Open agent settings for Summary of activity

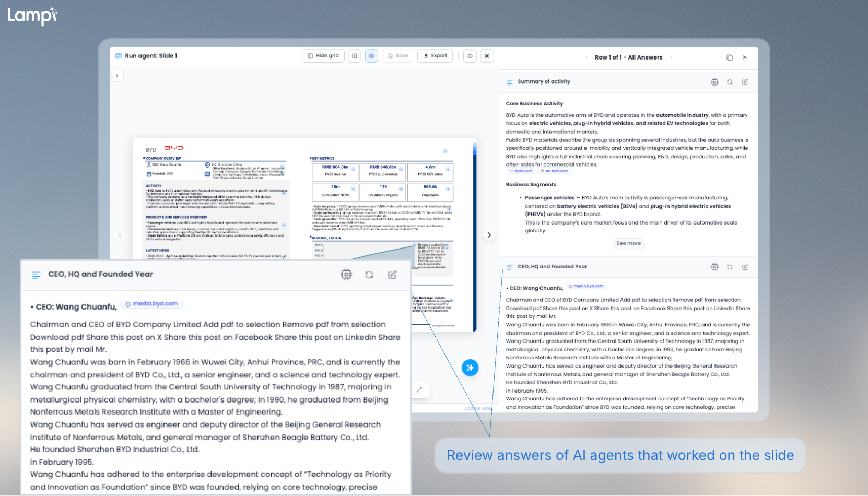(x=714, y=82)
